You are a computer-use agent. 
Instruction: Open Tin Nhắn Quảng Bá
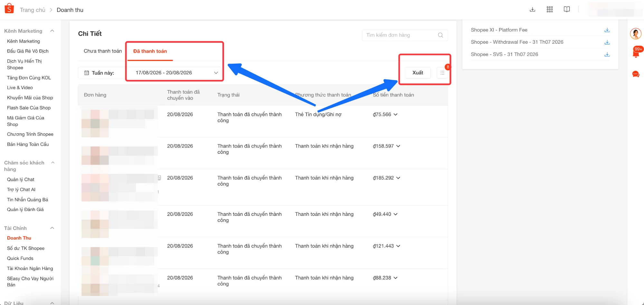[27, 200]
